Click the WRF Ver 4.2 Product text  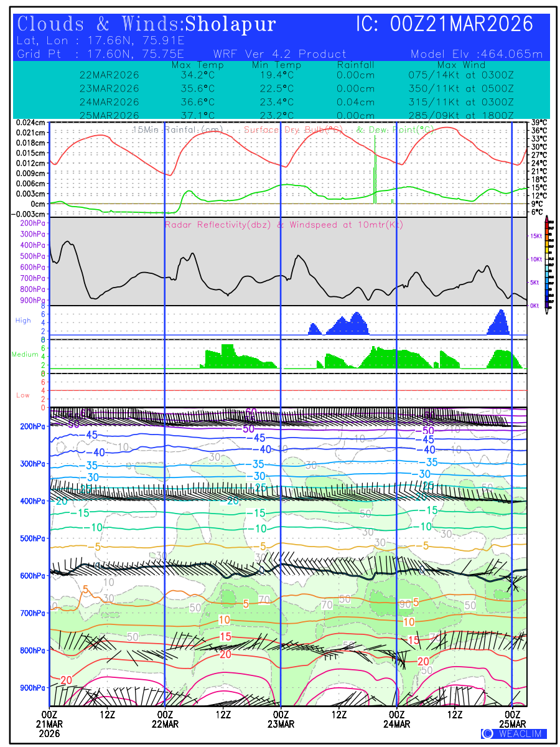(280, 54)
